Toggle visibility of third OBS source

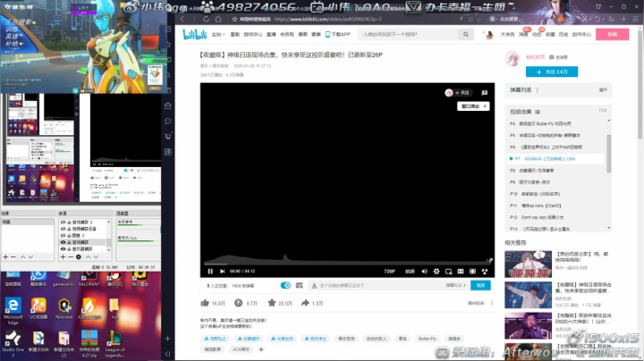[x=63, y=236]
